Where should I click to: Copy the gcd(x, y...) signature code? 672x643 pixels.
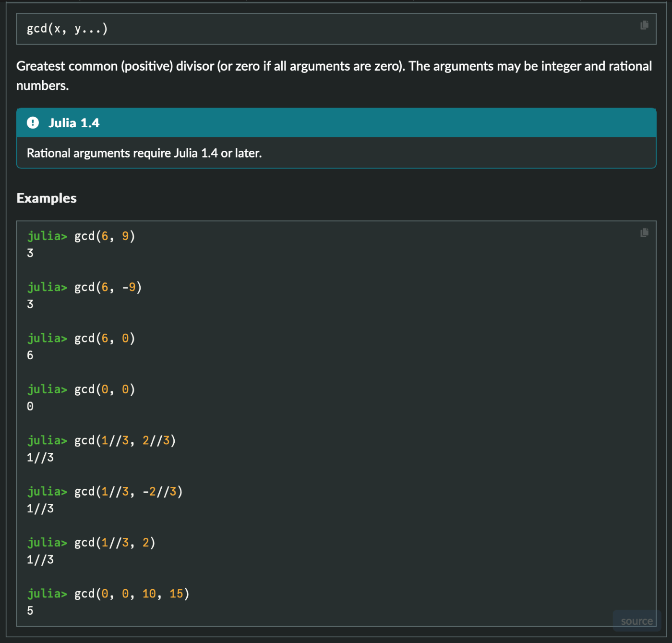click(x=644, y=25)
